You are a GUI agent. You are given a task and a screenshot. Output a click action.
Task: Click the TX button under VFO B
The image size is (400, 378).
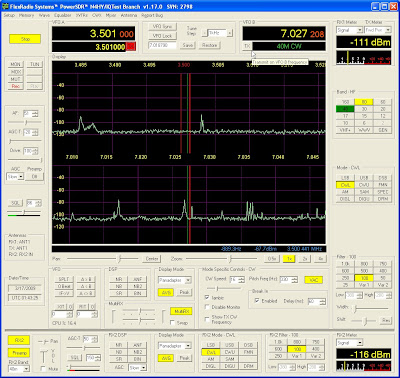coord(247,46)
